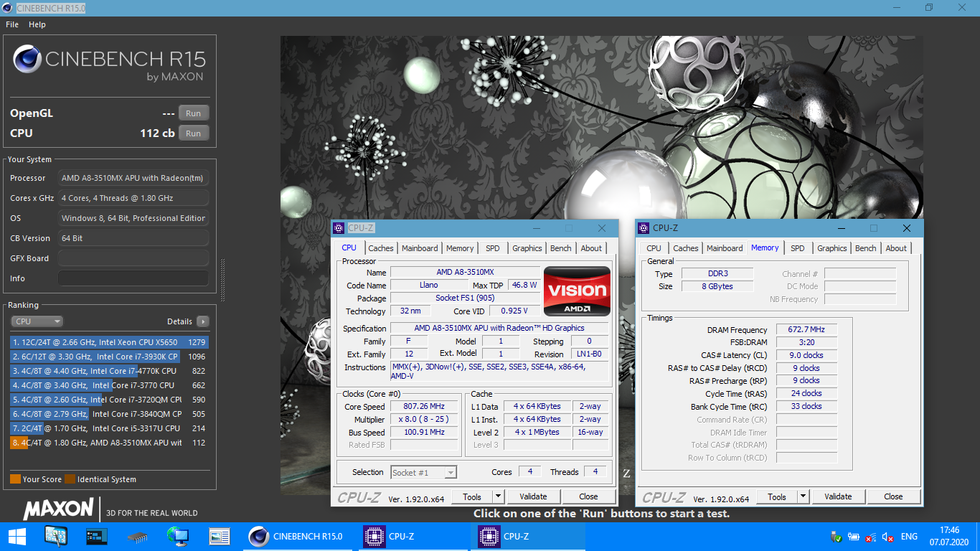Click the Details arrow button in Ranking
980x551 pixels.
tap(202, 321)
